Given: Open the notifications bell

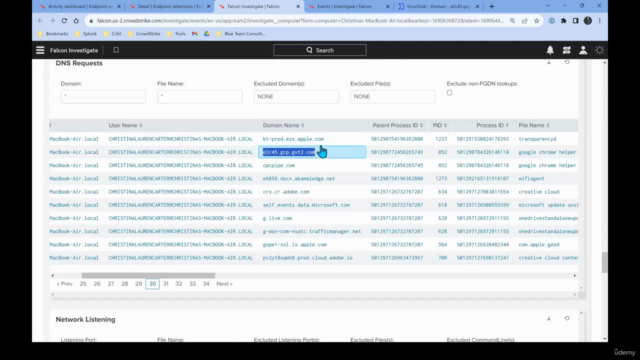Looking at the screenshot, I should (550, 50).
